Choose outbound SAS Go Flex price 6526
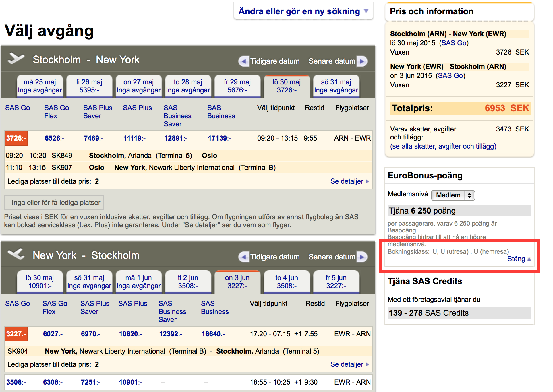The image size is (553, 392). pyautogui.click(x=54, y=138)
